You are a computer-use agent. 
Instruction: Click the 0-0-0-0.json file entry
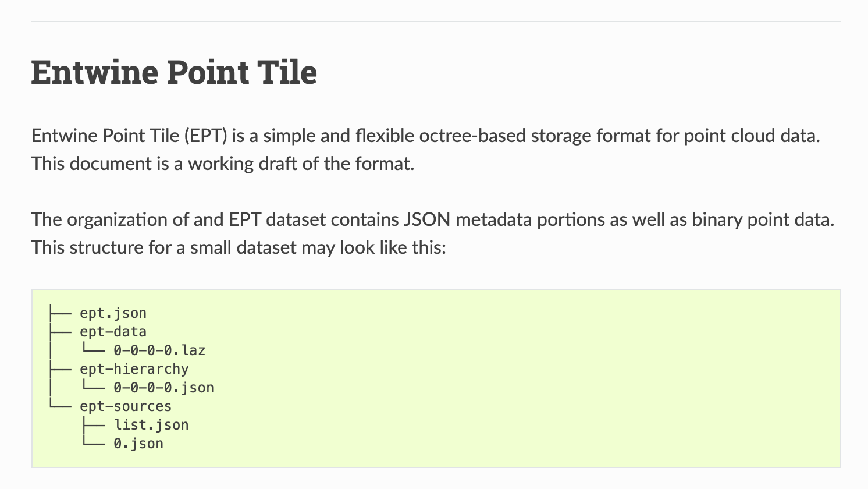pyautogui.click(x=163, y=388)
